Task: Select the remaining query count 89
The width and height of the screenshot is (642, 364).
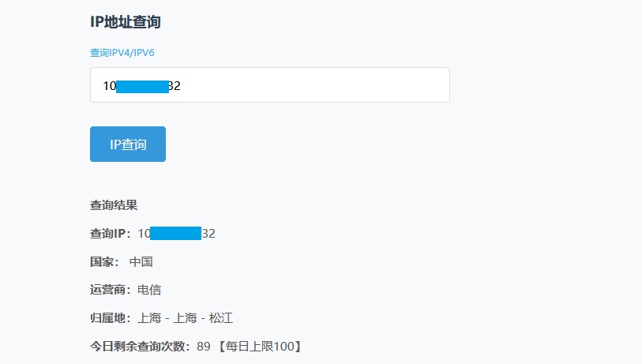Action: [x=204, y=347]
